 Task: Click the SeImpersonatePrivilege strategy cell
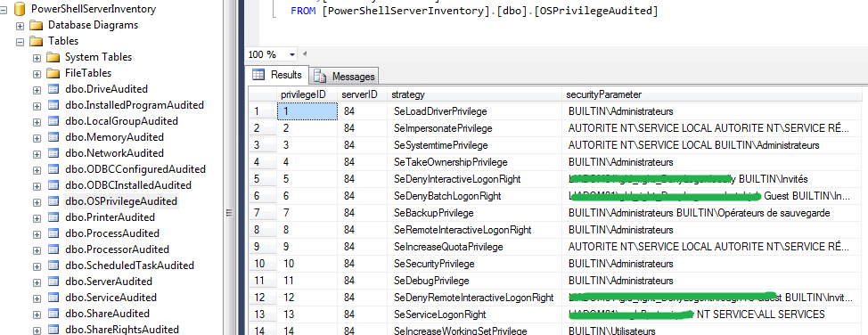point(474,128)
